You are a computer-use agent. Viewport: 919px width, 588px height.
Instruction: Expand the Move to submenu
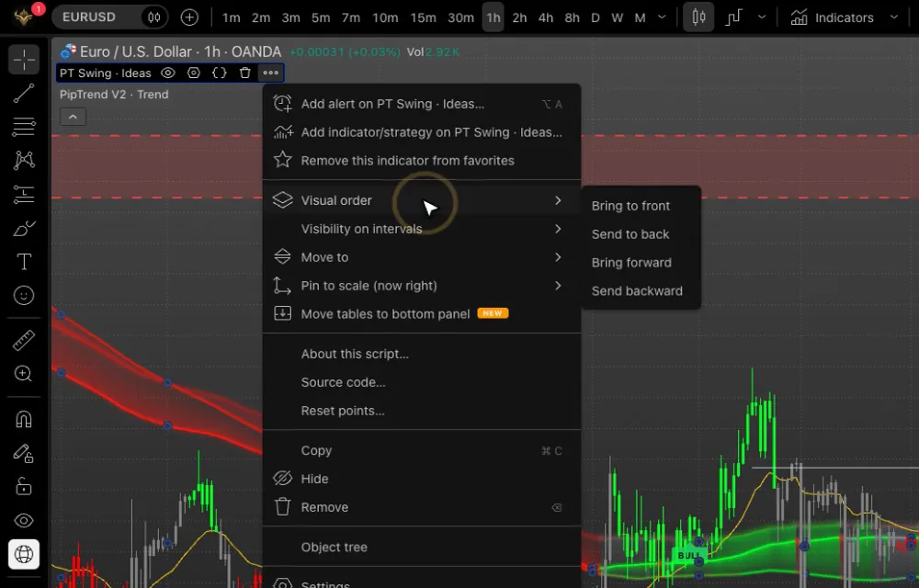point(422,257)
